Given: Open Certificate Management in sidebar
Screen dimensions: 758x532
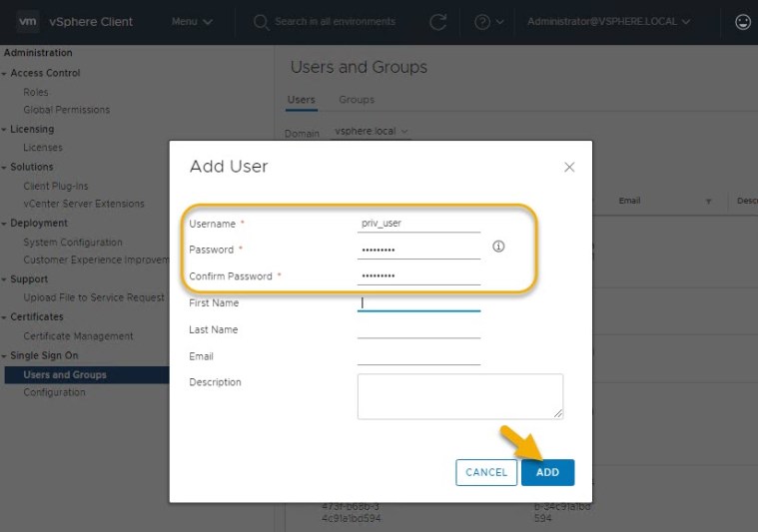Looking at the screenshot, I should (x=78, y=336).
